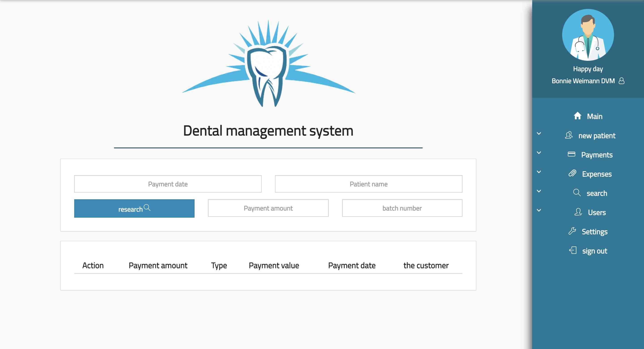Click the Payment value column header
Image resolution: width=644 pixels, height=349 pixels.
[x=274, y=265]
